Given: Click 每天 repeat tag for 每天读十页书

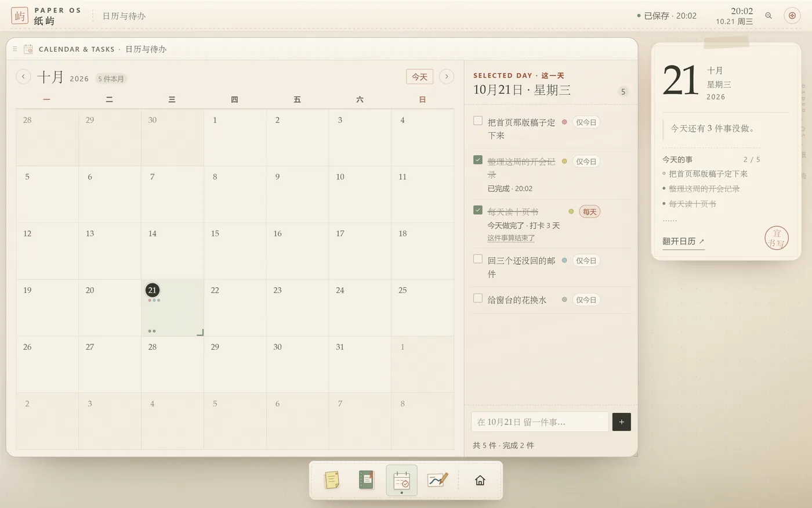Looking at the screenshot, I should pyautogui.click(x=589, y=212).
